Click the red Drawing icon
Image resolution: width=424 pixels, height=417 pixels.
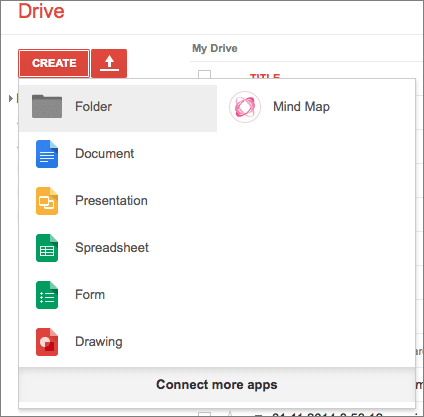click(x=47, y=342)
